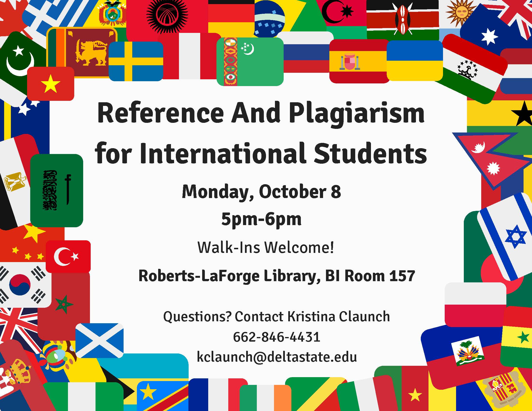
Task: Click the Scotland saltire flag
Action: tap(99, 340)
